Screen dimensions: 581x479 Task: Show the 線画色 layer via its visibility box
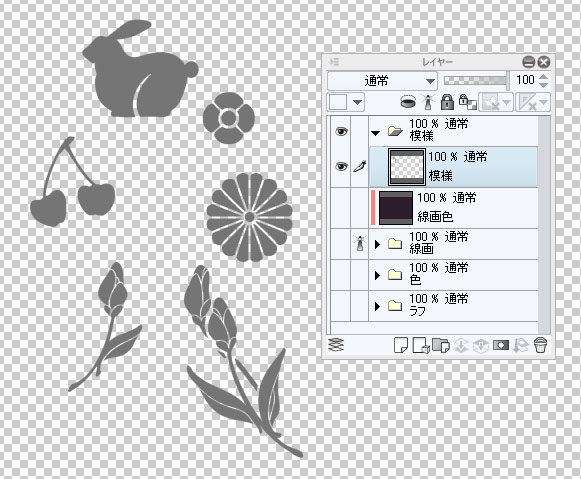point(341,208)
